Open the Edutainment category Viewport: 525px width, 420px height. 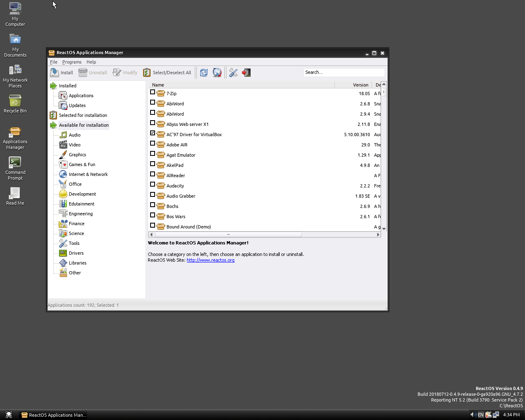[81, 204]
